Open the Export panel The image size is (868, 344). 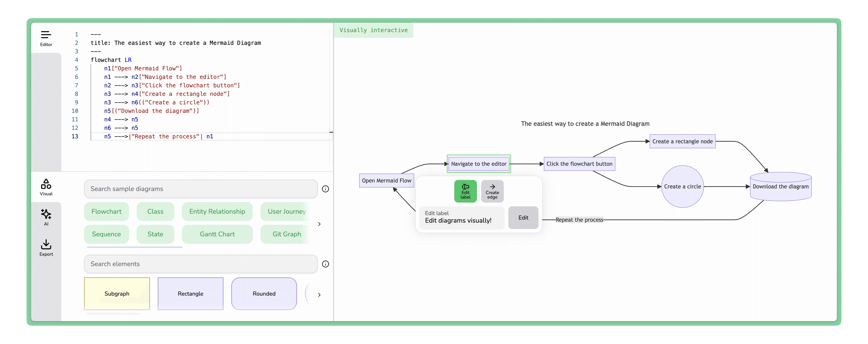(x=46, y=247)
